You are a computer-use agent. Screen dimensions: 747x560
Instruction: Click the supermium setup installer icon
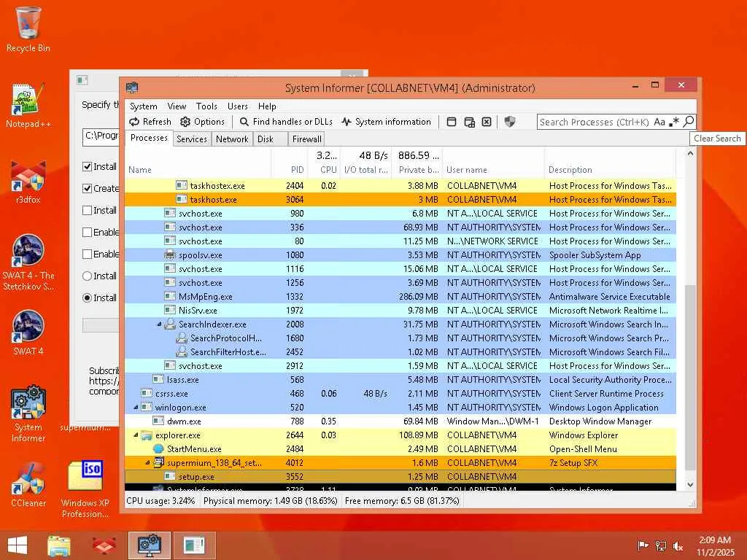pos(158,463)
